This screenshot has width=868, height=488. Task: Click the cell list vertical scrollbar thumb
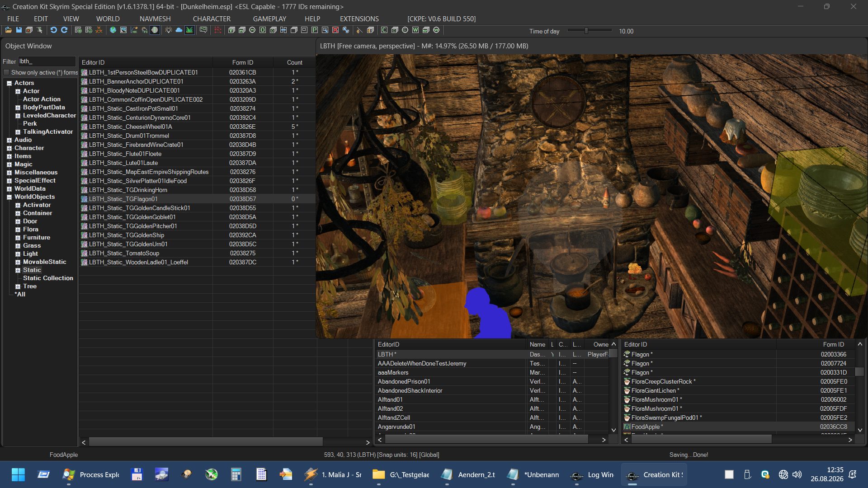tap(613, 353)
